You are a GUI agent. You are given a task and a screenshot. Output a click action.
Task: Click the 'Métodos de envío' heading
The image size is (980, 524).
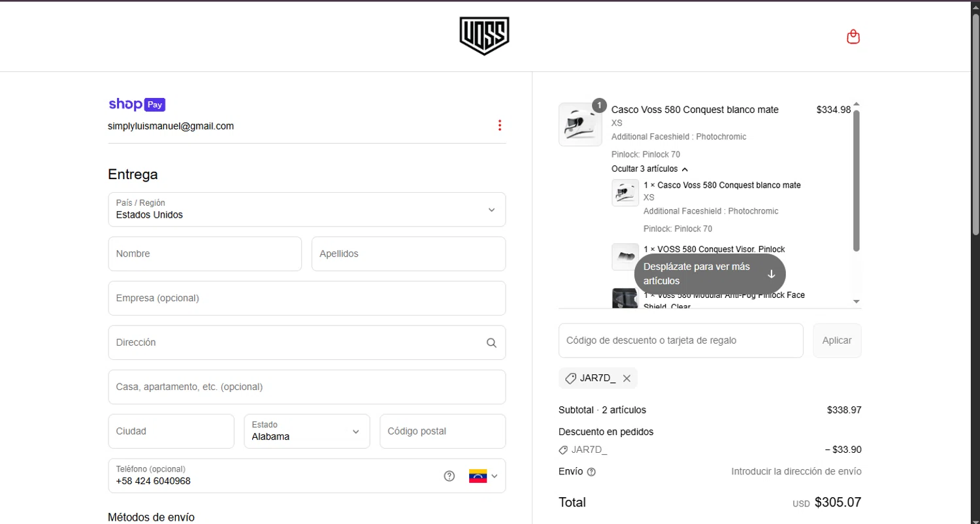[x=152, y=517]
